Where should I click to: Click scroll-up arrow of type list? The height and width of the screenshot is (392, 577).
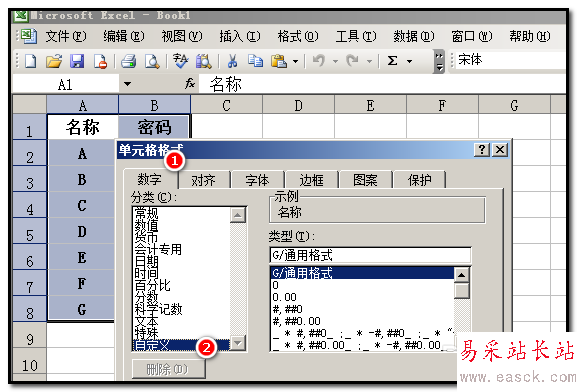point(461,275)
